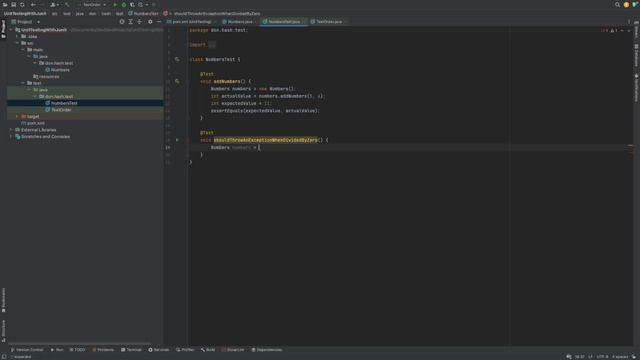Switch to the pom.xml editor tab
Image resolution: width=640 pixels, height=360 pixels.
coord(192,22)
